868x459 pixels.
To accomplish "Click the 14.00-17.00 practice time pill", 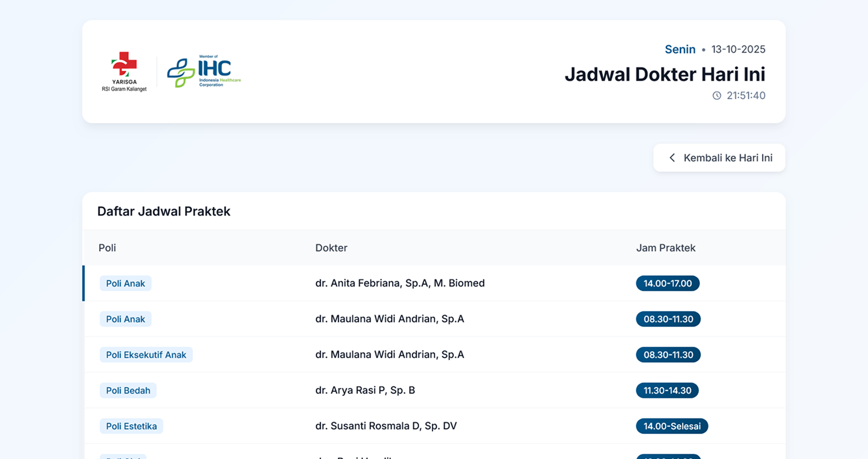I will 667,283.
